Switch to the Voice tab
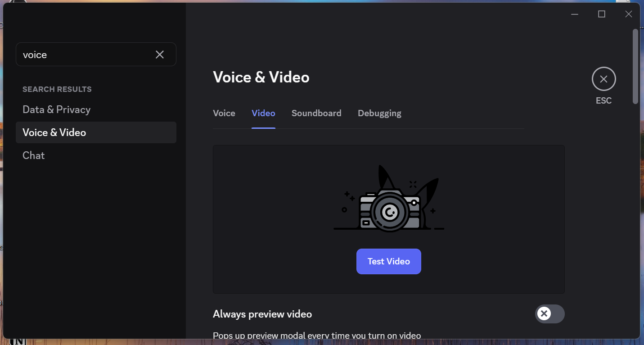This screenshot has height=345, width=644. (x=224, y=113)
